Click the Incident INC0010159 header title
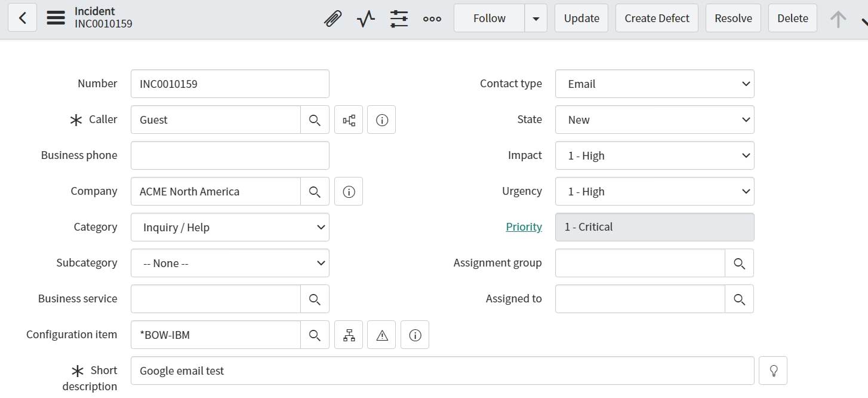This screenshot has height=398, width=868. pos(103,17)
